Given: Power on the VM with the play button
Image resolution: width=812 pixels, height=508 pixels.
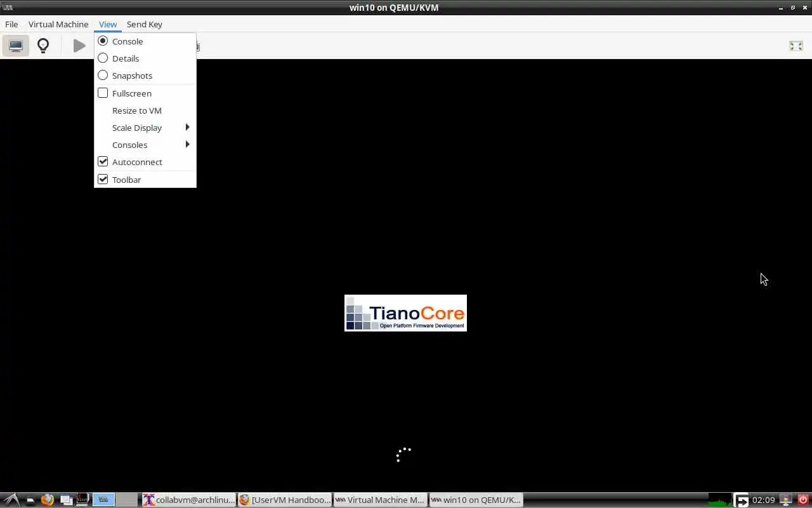Looking at the screenshot, I should click(79, 46).
